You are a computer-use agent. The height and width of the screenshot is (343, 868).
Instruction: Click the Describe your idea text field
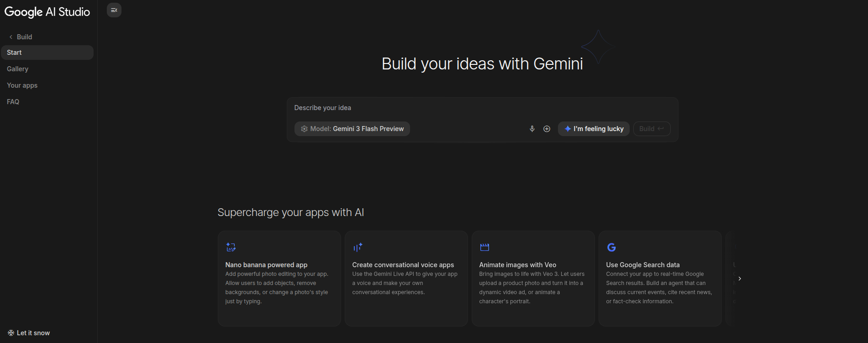(x=482, y=108)
